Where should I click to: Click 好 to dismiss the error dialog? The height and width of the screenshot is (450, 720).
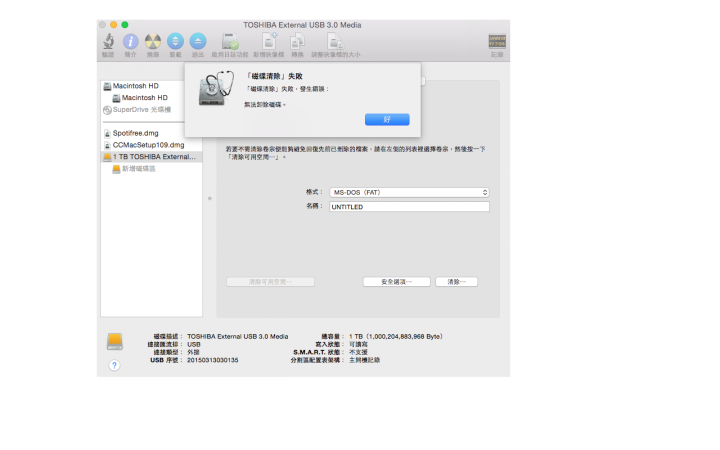point(387,119)
